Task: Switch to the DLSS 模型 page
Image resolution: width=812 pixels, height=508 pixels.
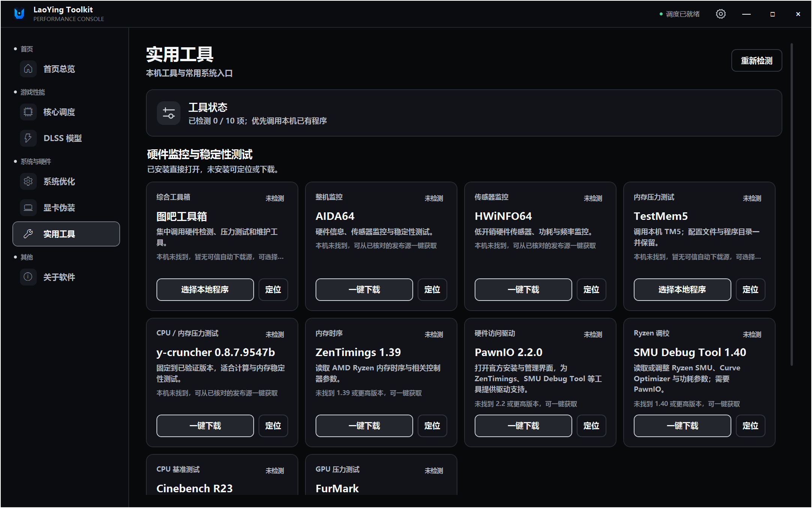Action: [x=66, y=138]
